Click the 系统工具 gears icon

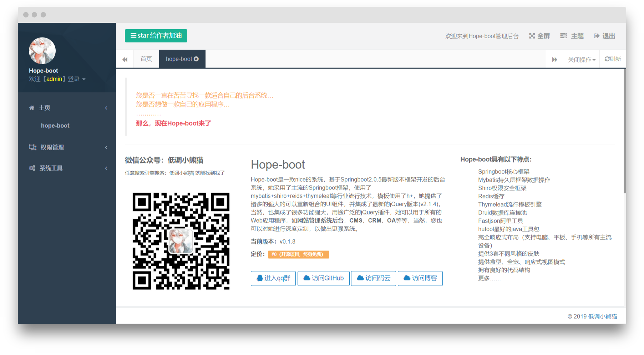click(32, 168)
